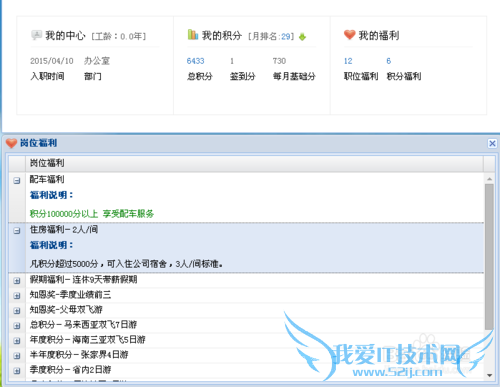500x387 pixels.
Task: Click the 岗位福利 column header
Action: [x=254, y=163]
